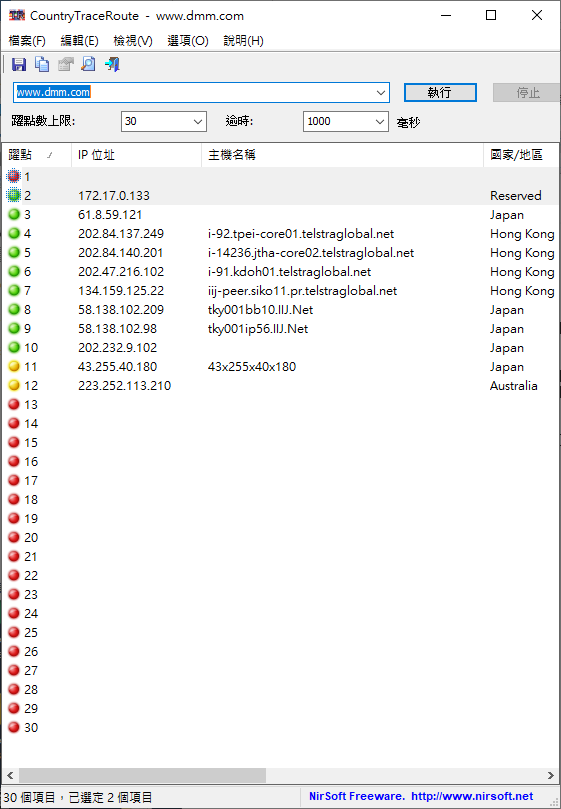Select IP address 172.17.0.133
This screenshot has height=809, width=561.
click(x=114, y=196)
